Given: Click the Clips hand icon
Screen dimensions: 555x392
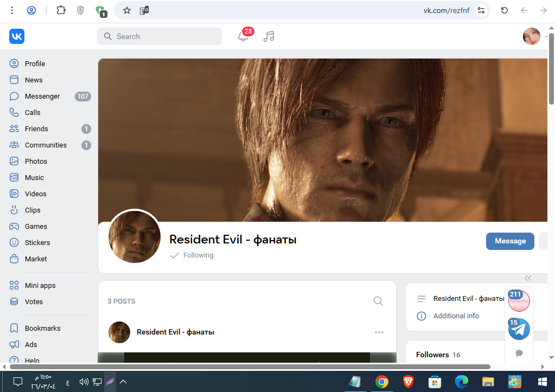Looking at the screenshot, I should (x=14, y=210).
